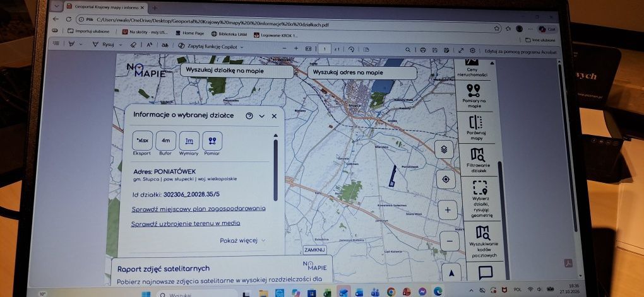The height and width of the screenshot is (297, 644).
Task: Click the highlighted parcel outline on map
Action: pyautogui.click(x=393, y=177)
